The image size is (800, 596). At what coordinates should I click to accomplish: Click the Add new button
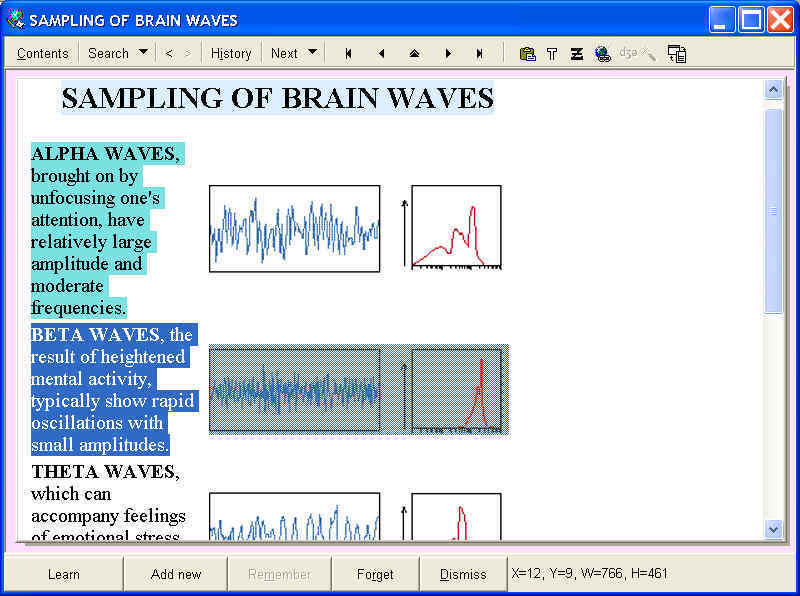pos(176,574)
